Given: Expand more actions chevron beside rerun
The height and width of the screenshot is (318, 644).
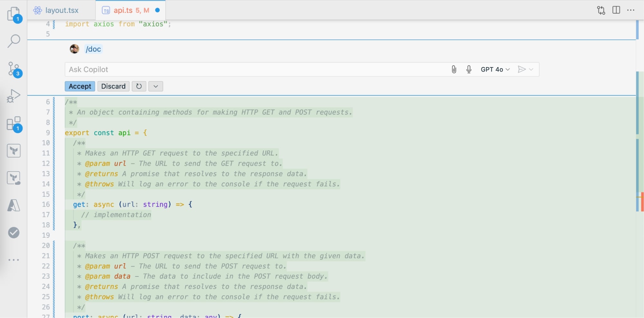Looking at the screenshot, I should point(156,86).
